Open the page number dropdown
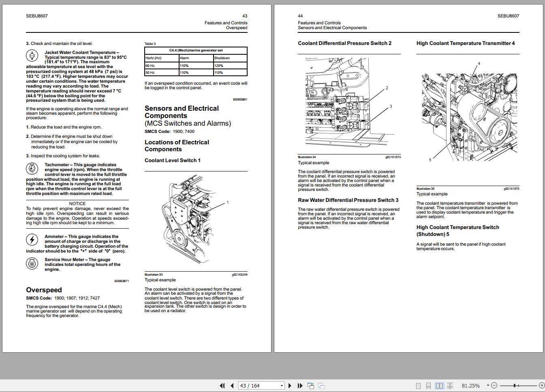This screenshot has width=545, height=392. tap(281, 386)
